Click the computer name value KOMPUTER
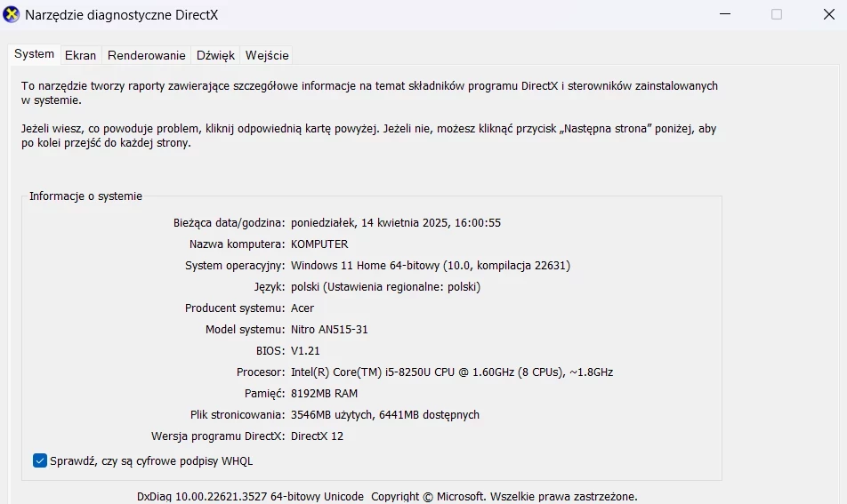The width and height of the screenshot is (847, 504). (319, 244)
